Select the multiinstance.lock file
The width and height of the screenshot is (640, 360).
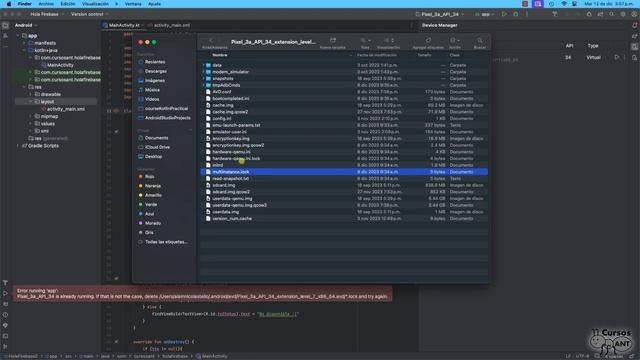[344, 172]
